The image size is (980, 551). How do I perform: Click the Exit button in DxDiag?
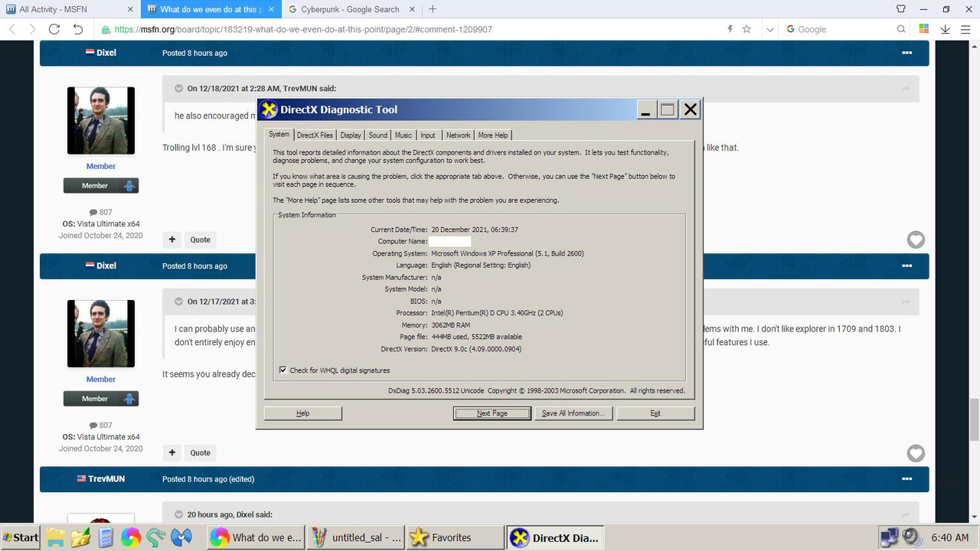coord(655,413)
